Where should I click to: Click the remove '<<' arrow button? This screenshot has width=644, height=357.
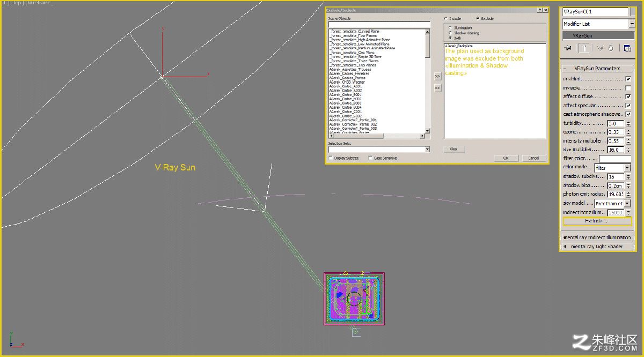(x=437, y=87)
